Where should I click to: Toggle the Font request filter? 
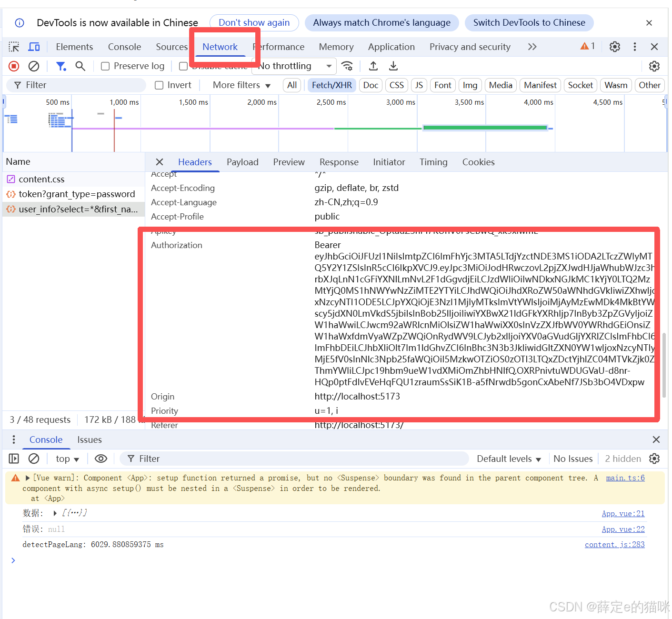(443, 85)
